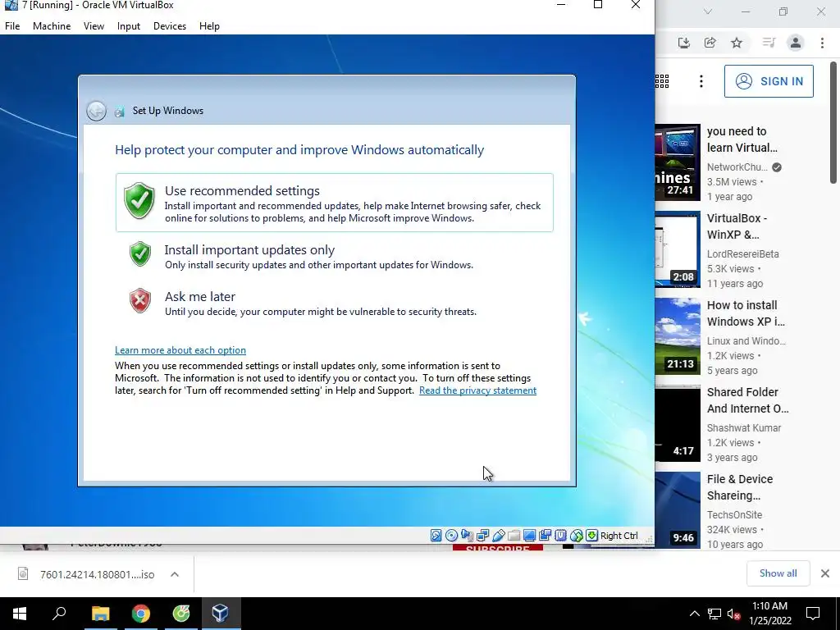Choose Install important updates only option

tap(335, 256)
